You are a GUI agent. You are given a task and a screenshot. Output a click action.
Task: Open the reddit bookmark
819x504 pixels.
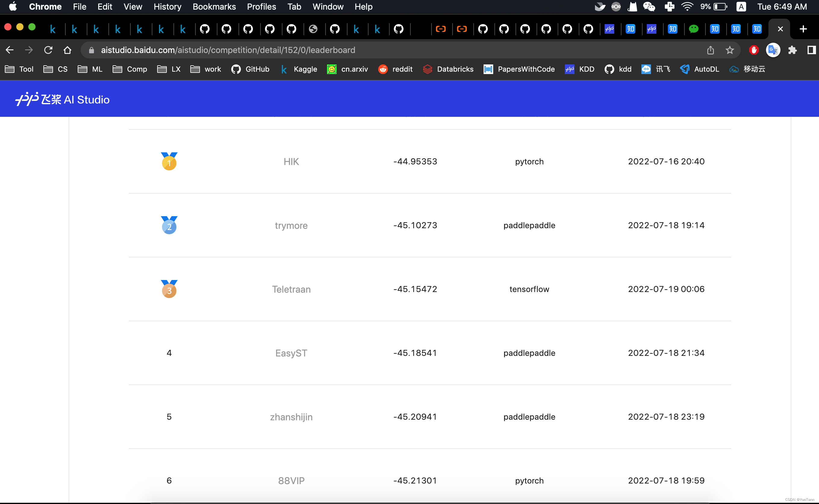coord(395,69)
